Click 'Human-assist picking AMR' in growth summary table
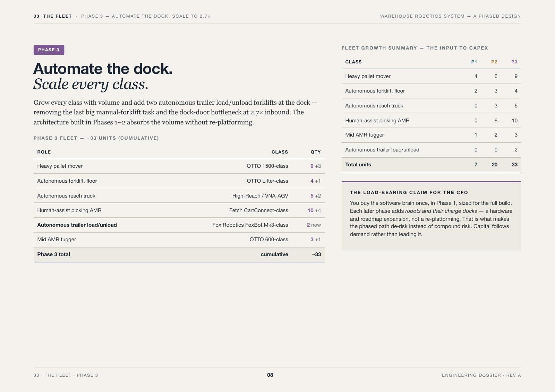Viewport: 555px width, 392px height. 377,121
